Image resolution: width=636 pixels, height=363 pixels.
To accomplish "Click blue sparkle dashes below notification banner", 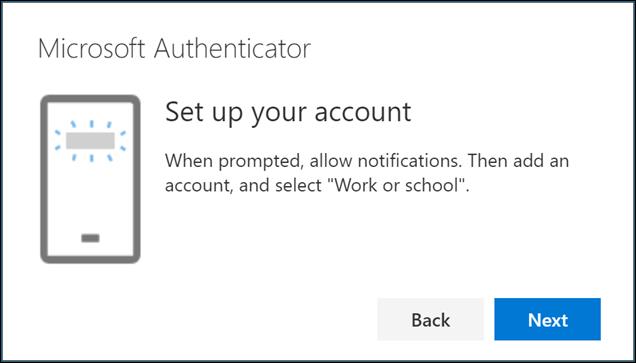I will (x=91, y=158).
